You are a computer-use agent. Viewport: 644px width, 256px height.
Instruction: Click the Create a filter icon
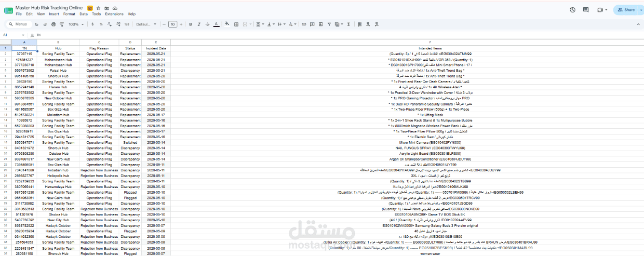(x=329, y=24)
